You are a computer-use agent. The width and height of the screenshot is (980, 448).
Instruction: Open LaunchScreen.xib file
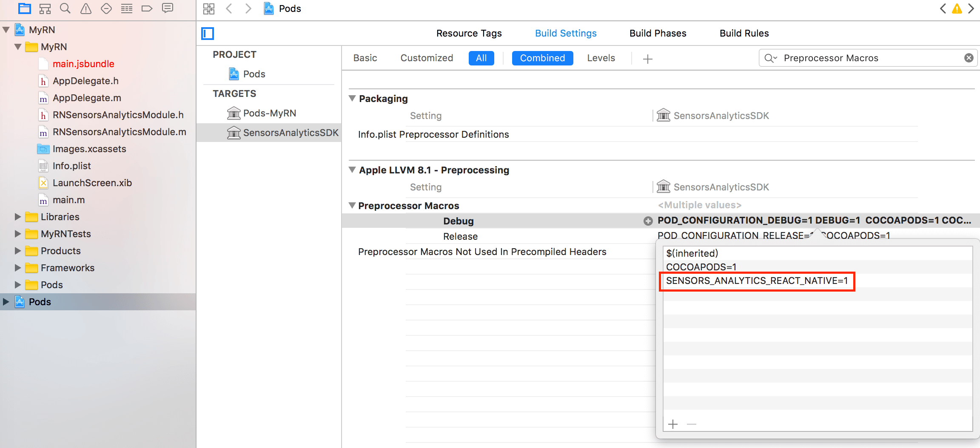pyautogui.click(x=92, y=183)
